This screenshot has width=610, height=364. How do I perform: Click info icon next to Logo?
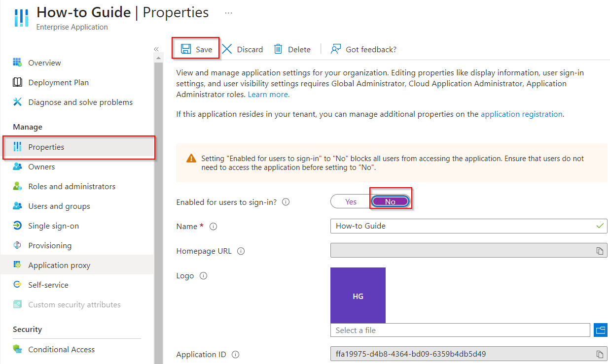point(203,276)
